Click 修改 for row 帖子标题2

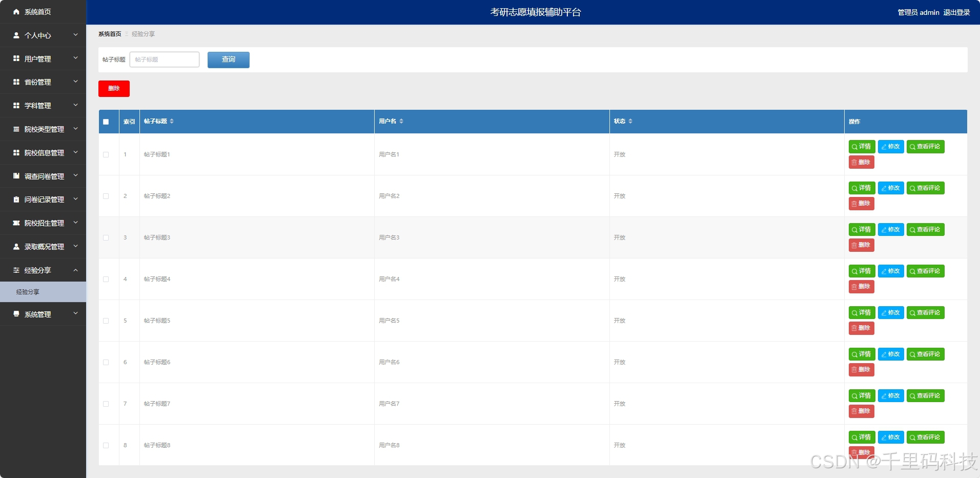point(891,188)
